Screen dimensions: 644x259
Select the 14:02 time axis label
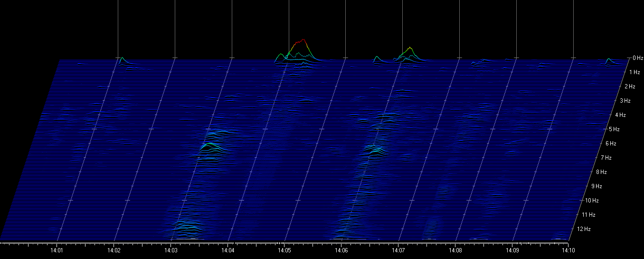pos(114,250)
